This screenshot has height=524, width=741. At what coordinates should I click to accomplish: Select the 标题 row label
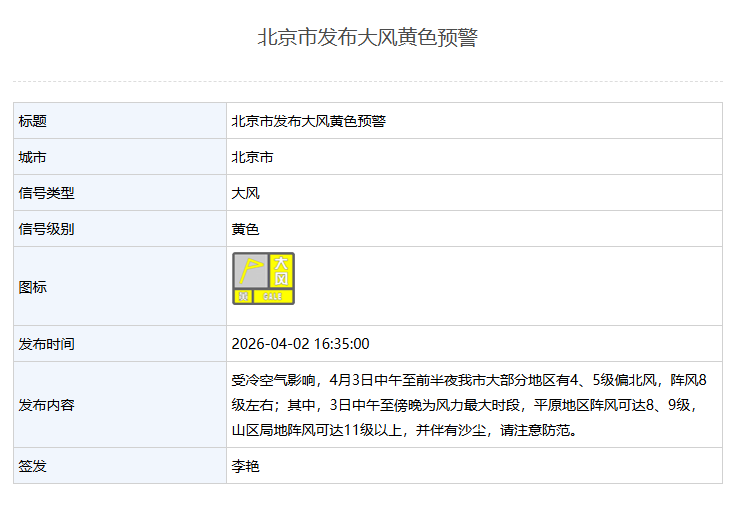click(x=33, y=121)
